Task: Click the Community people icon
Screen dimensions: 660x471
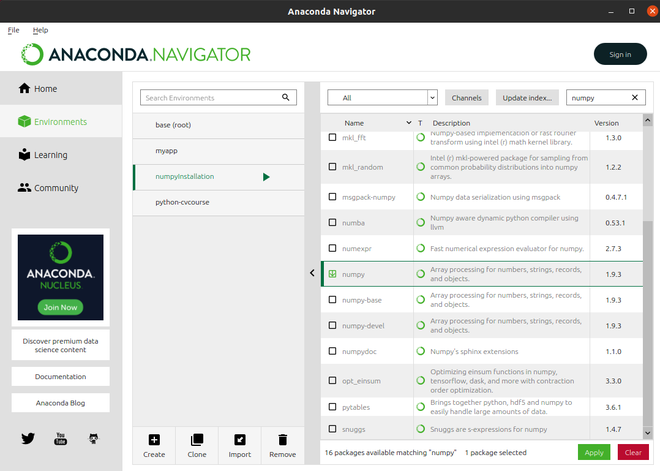Action: pos(24,188)
